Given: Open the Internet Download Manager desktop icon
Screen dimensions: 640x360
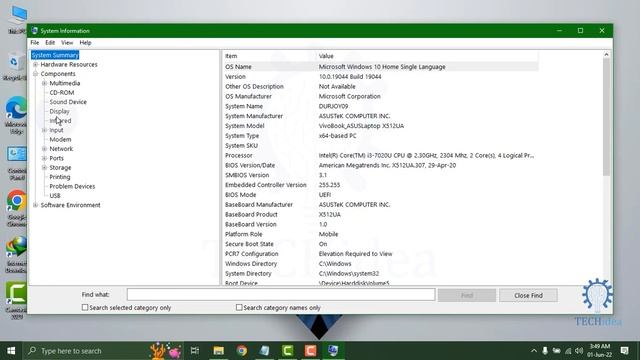Looking at the screenshot, I should (16, 255).
